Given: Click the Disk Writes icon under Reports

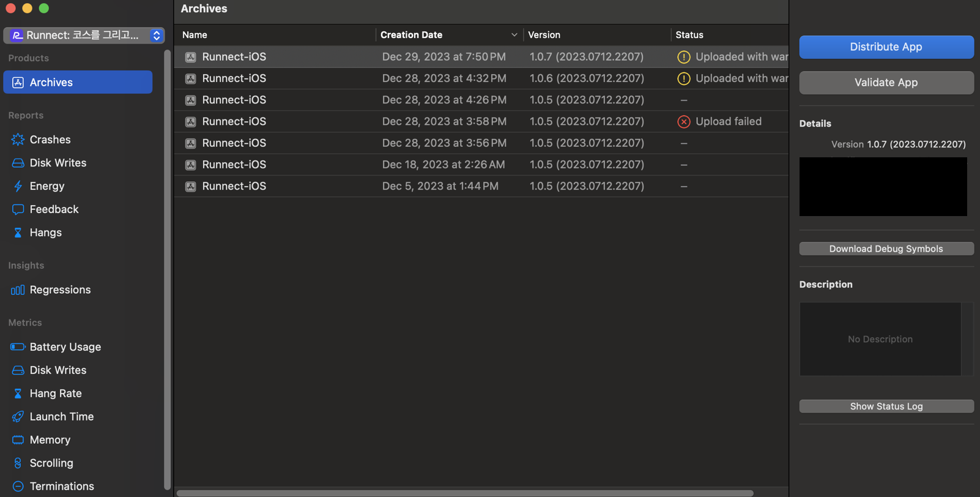Looking at the screenshot, I should pos(18,163).
